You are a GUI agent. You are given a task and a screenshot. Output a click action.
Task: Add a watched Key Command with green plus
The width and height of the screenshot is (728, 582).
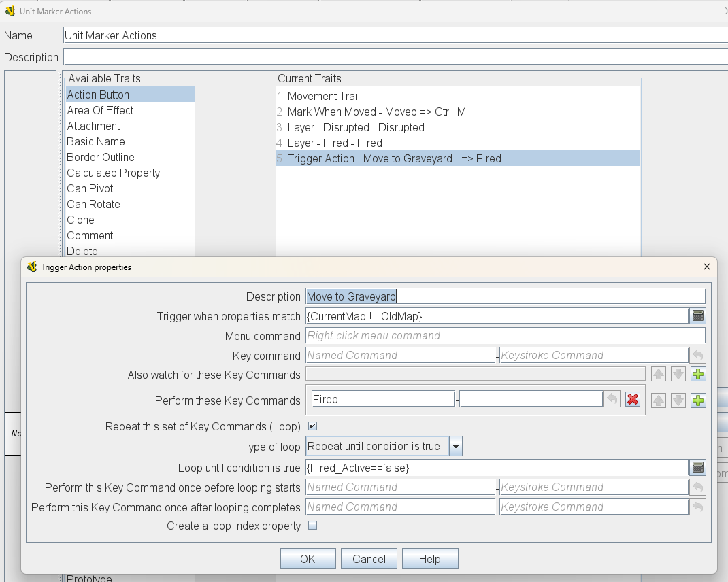tap(698, 374)
